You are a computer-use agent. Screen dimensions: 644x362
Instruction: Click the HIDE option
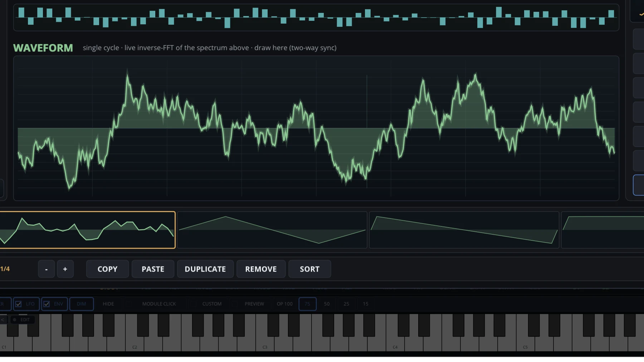[108, 304]
